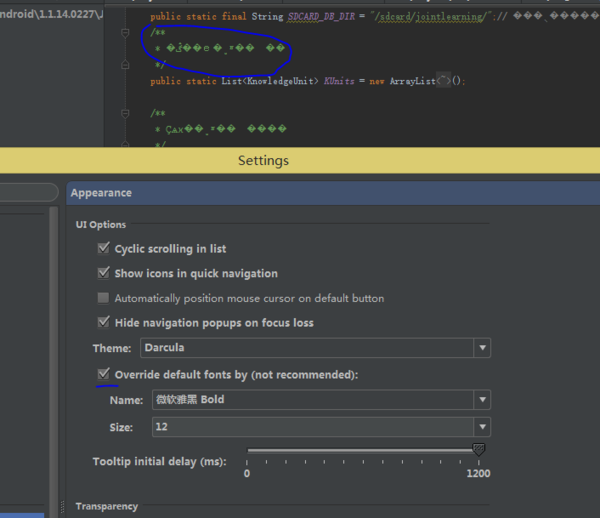Click the "/sdcard/jointlearning/" string literal

click(x=431, y=17)
